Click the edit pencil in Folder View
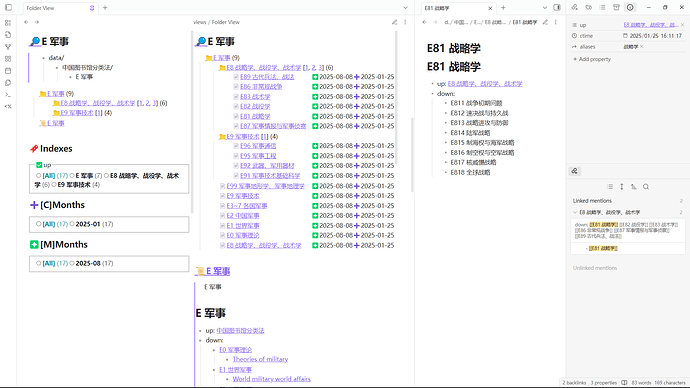Image resolution: width=690 pixels, height=388 pixels. [394, 22]
